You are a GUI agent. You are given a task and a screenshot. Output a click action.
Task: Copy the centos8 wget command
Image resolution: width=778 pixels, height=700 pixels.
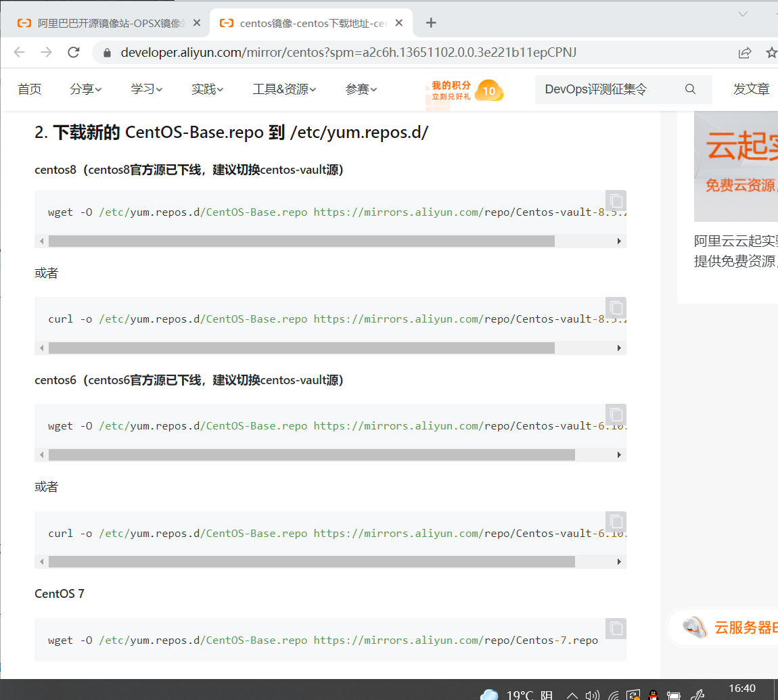(x=616, y=201)
